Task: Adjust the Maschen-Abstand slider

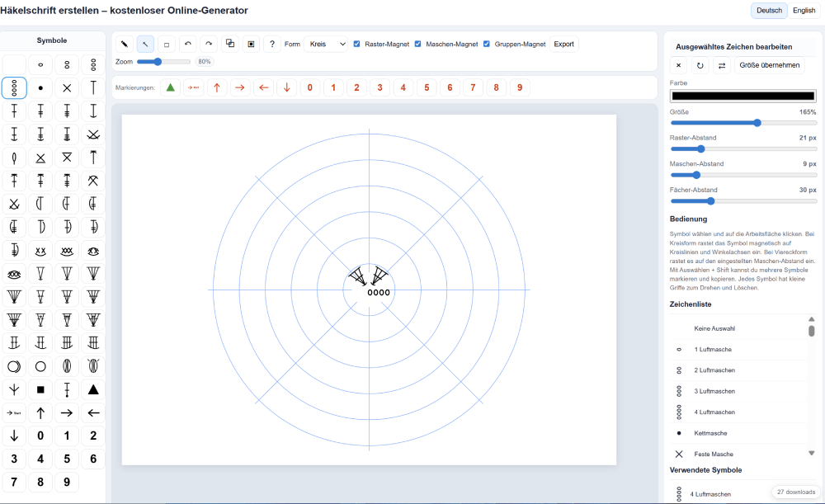Action: pyautogui.click(x=743, y=175)
